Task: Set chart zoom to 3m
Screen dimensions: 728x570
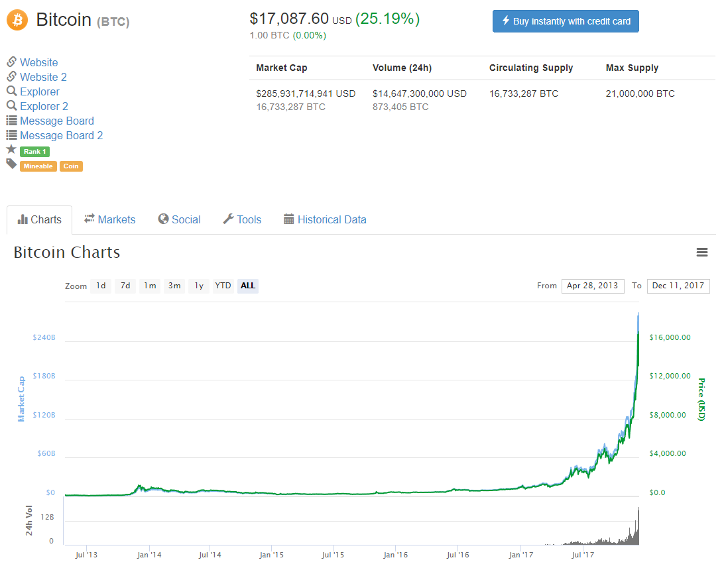Action: point(174,286)
